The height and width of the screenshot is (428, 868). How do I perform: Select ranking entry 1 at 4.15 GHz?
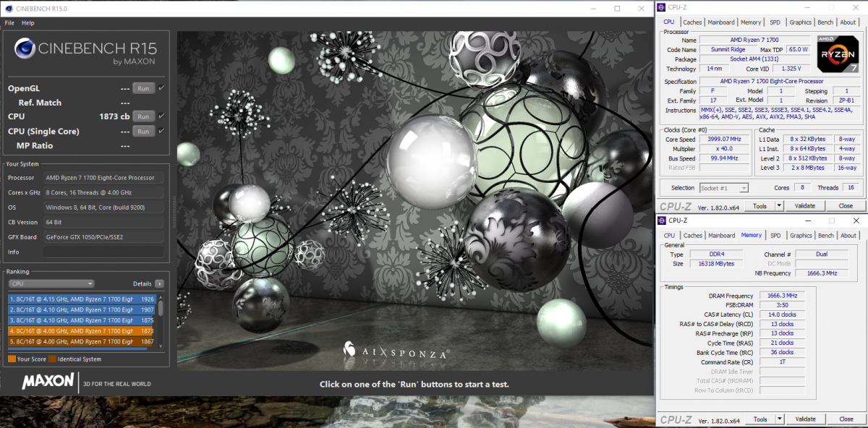point(82,299)
